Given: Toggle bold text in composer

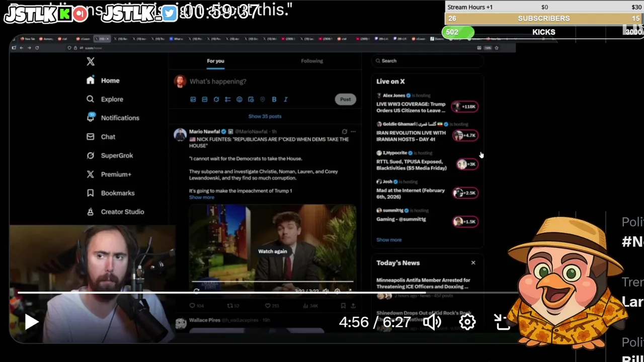Looking at the screenshot, I should click(274, 100).
